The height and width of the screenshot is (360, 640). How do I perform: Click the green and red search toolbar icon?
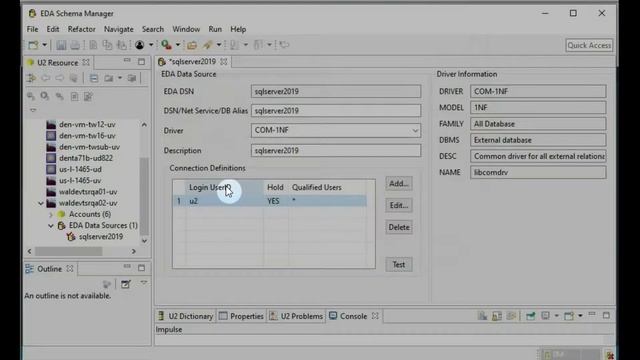click(x=166, y=45)
